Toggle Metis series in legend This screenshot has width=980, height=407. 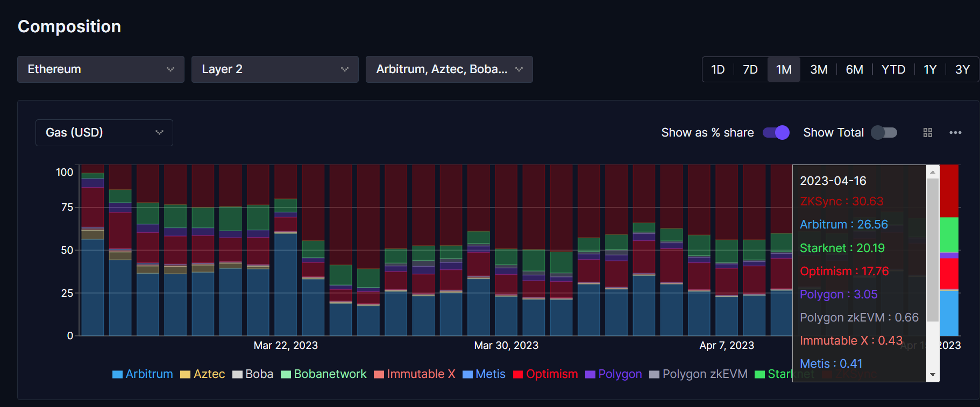click(484, 374)
